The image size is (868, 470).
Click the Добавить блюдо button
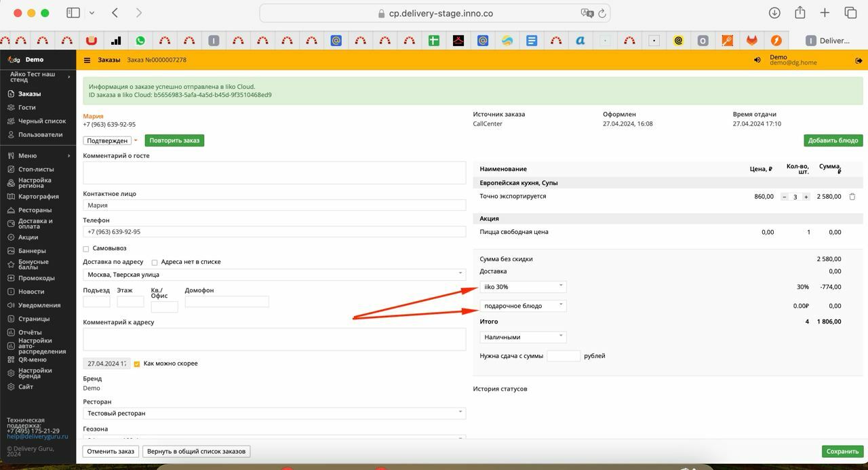pyautogui.click(x=833, y=140)
